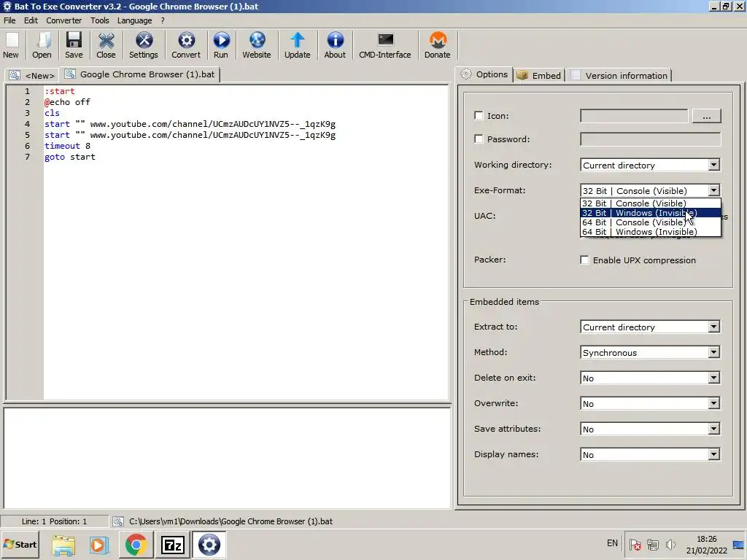Open the Save attributes dropdown

pyautogui.click(x=650, y=429)
